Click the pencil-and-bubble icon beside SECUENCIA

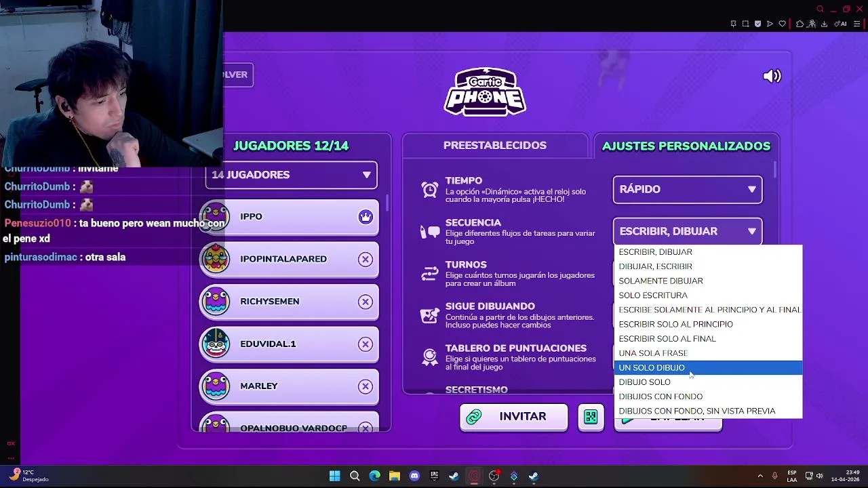pyautogui.click(x=430, y=232)
